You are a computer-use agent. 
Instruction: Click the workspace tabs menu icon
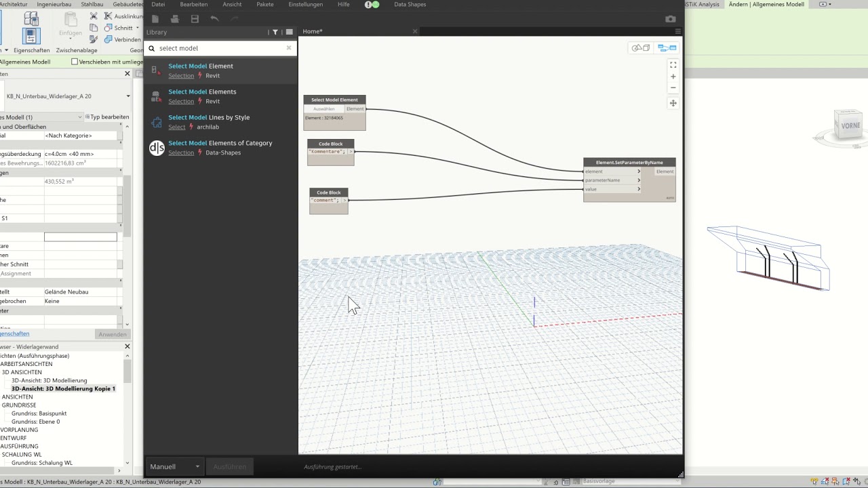[677, 31]
